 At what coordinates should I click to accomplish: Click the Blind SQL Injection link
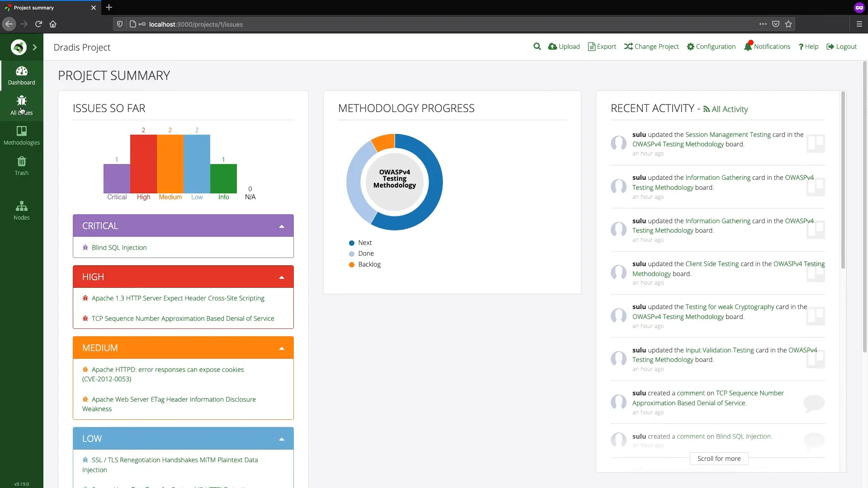[x=119, y=247]
